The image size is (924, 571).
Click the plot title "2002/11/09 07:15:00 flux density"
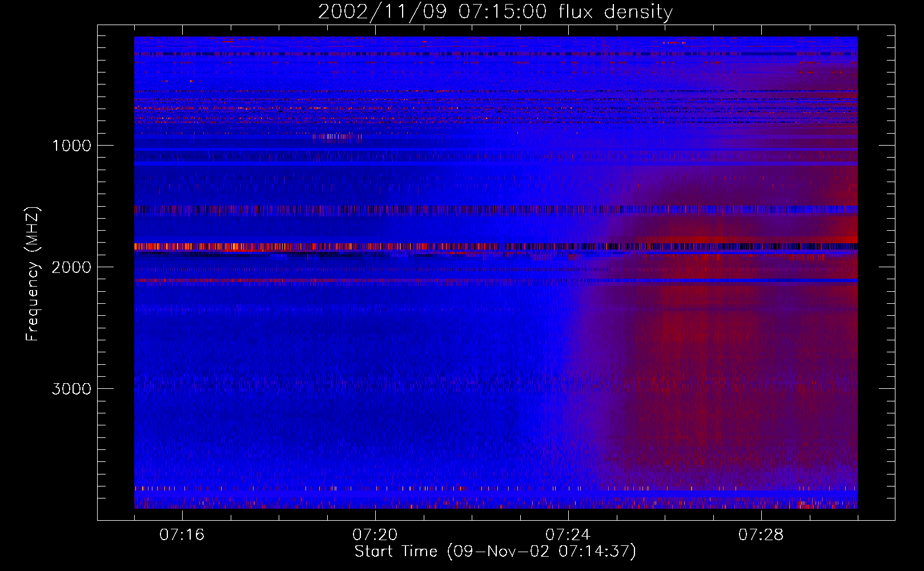495,11
